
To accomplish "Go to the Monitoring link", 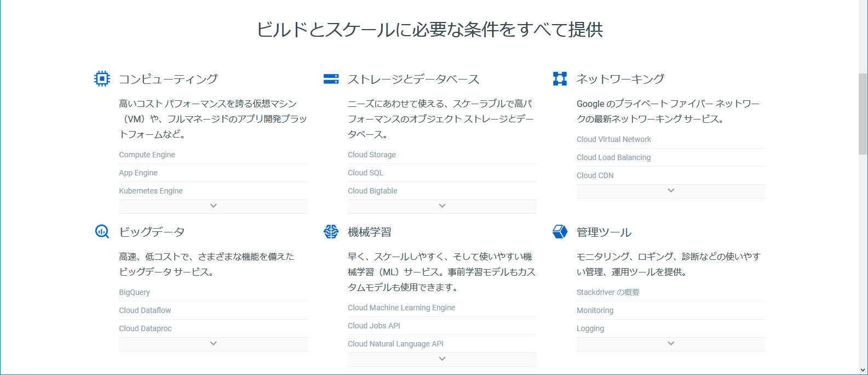I will click(x=595, y=310).
